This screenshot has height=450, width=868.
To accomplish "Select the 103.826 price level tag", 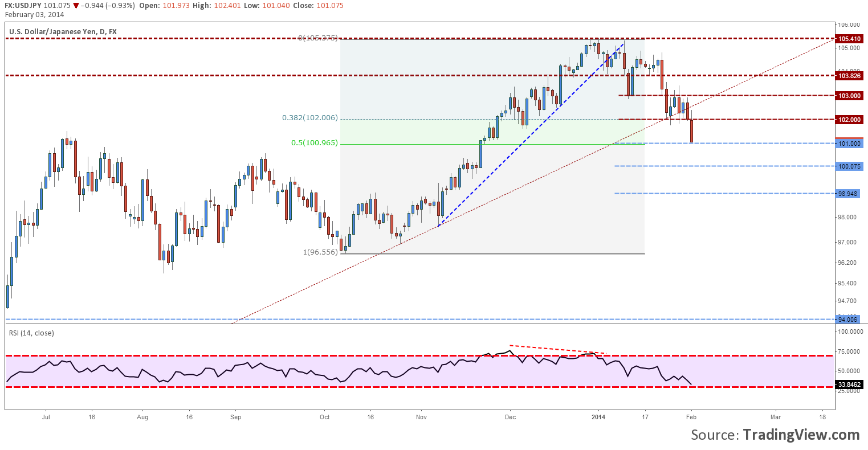I will pyautogui.click(x=849, y=75).
